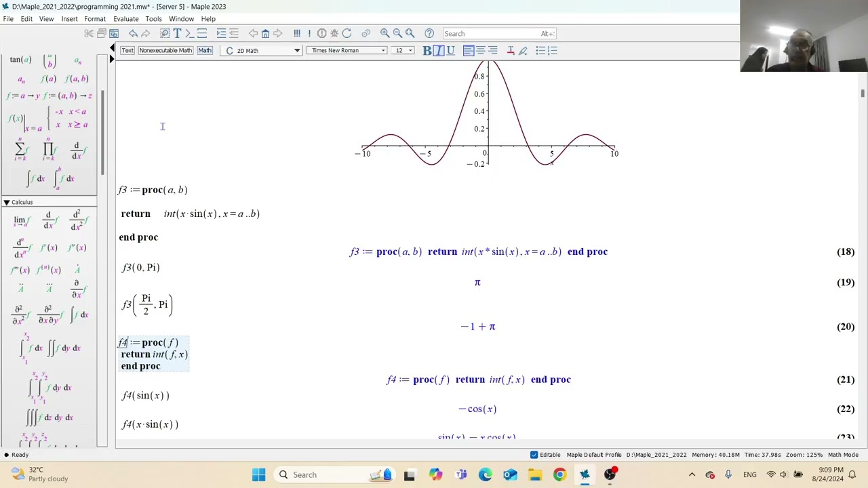Insert the triple integral template in Calculus palette
The image size is (868, 488).
point(50,418)
